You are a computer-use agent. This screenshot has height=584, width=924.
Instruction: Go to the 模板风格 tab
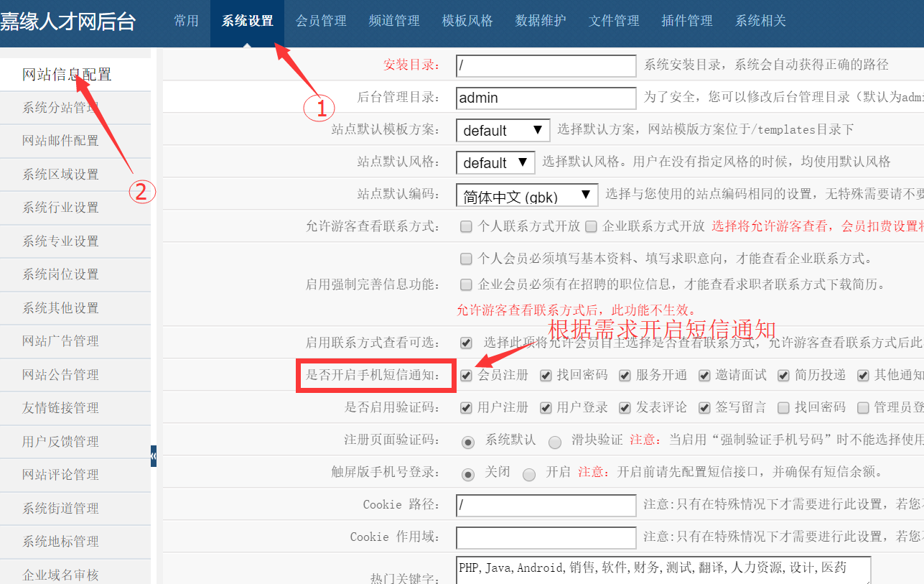click(x=467, y=21)
